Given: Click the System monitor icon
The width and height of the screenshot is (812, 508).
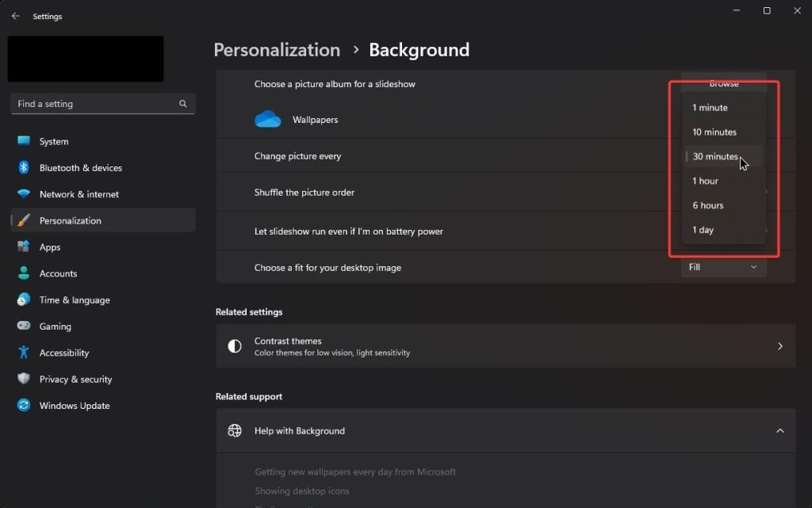Looking at the screenshot, I should pyautogui.click(x=24, y=141).
